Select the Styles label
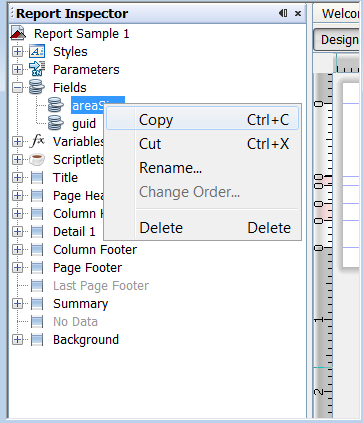 [70, 52]
